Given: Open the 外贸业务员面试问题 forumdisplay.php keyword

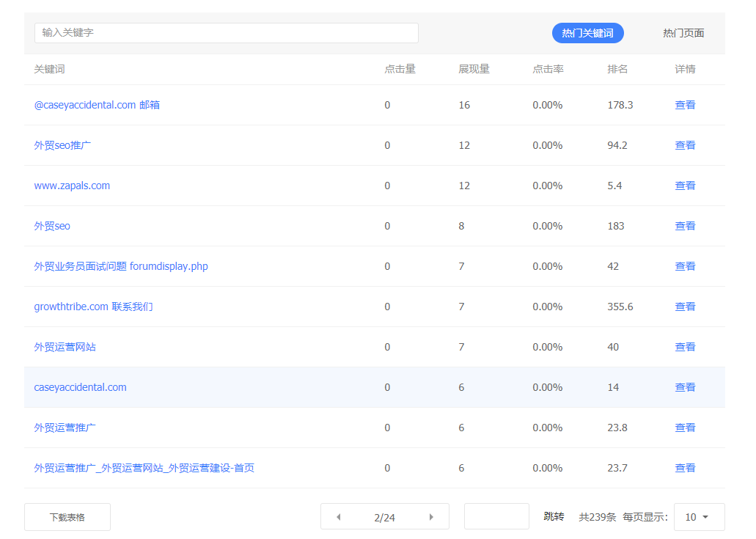Looking at the screenshot, I should point(121,266).
